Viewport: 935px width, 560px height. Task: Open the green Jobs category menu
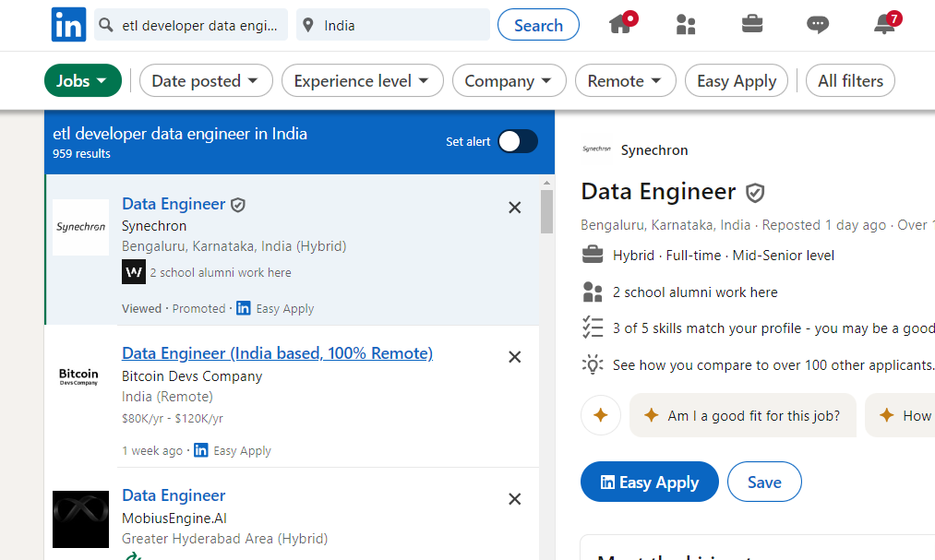[x=82, y=81]
